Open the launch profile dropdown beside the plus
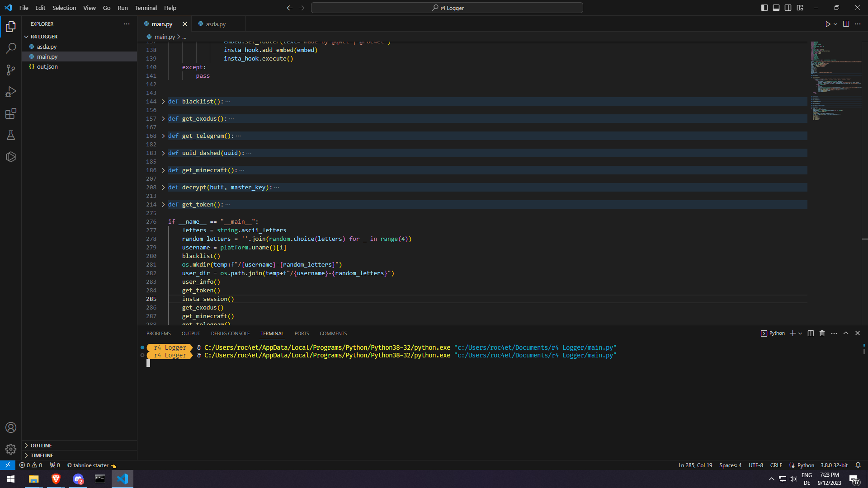 (801, 333)
